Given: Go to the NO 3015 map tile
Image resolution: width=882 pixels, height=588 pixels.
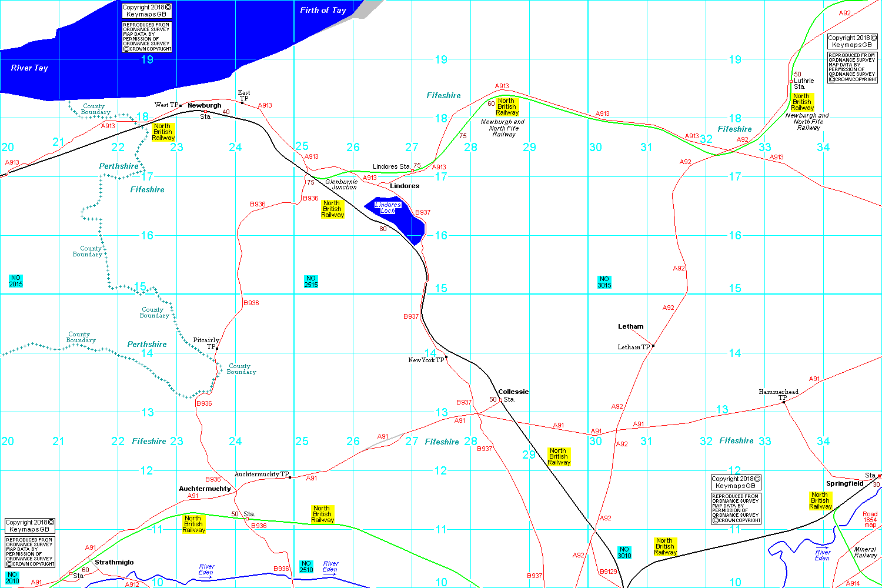Looking at the screenshot, I should (604, 282).
